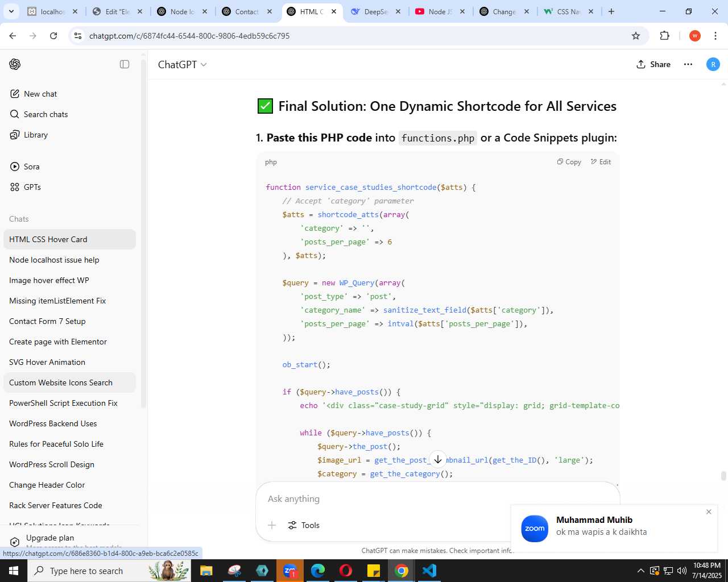Close the Zoom message notification

pos(709,512)
